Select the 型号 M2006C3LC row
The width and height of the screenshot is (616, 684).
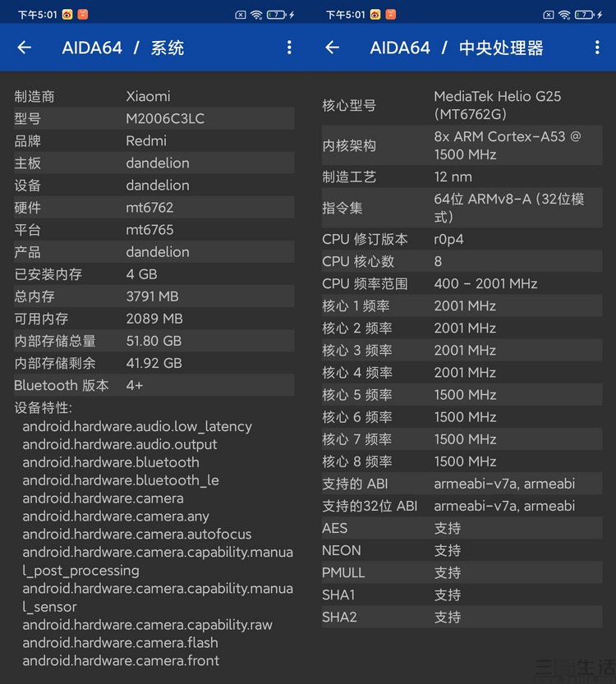[154, 118]
